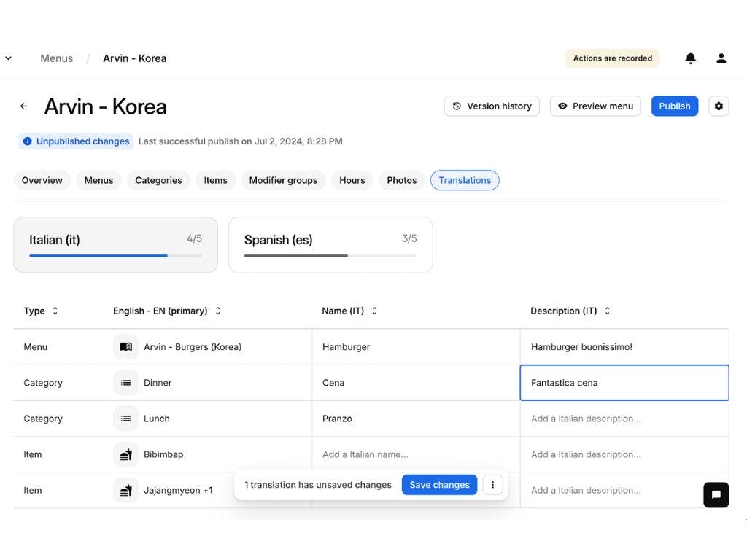Click the Arvin - Burgers menu book icon
Image resolution: width=747 pixels, height=560 pixels.
coord(125,347)
